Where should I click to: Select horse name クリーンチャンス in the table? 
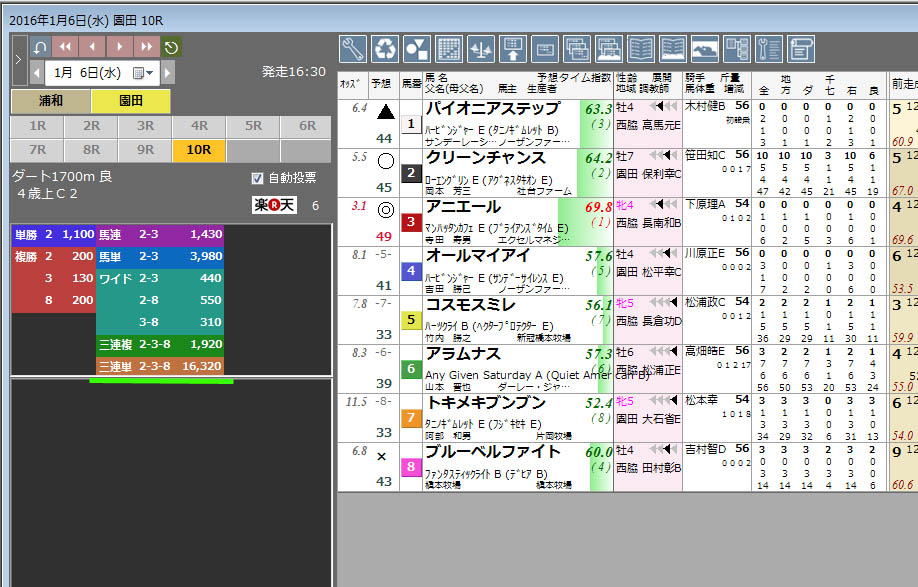(x=486, y=158)
